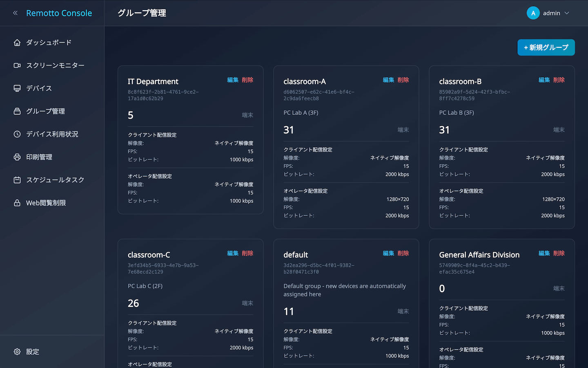
Task: Click the Devices monitor icon in sidebar
Action: coord(17,88)
